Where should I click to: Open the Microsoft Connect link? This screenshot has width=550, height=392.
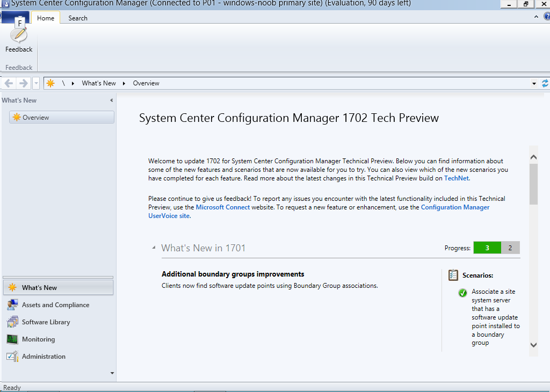click(x=223, y=207)
